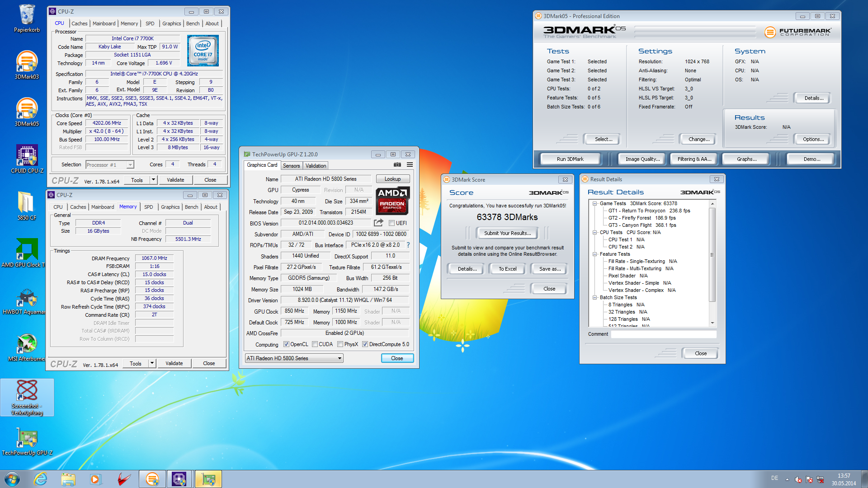The image size is (868, 488).
Task: Click the Lookup button in GPU-Z
Action: [x=392, y=179]
